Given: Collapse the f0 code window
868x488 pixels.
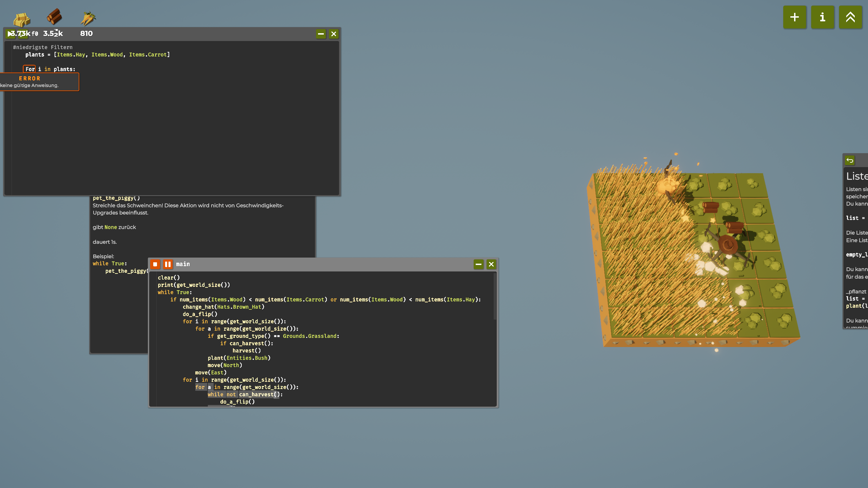Looking at the screenshot, I should (x=321, y=34).
